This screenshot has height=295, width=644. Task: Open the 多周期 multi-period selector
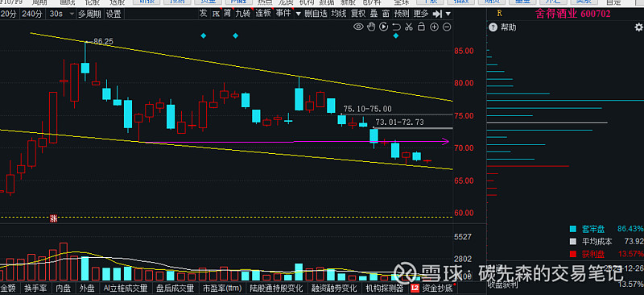[x=90, y=14]
